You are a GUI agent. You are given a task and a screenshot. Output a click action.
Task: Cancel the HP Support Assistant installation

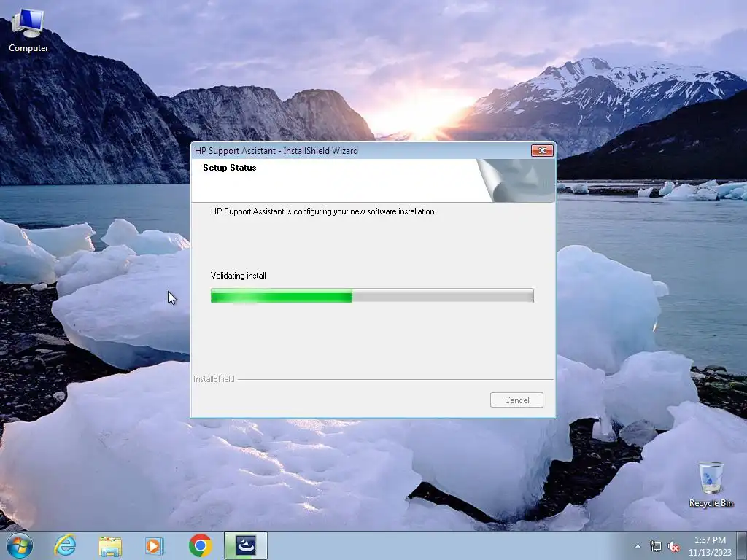pyautogui.click(x=516, y=400)
